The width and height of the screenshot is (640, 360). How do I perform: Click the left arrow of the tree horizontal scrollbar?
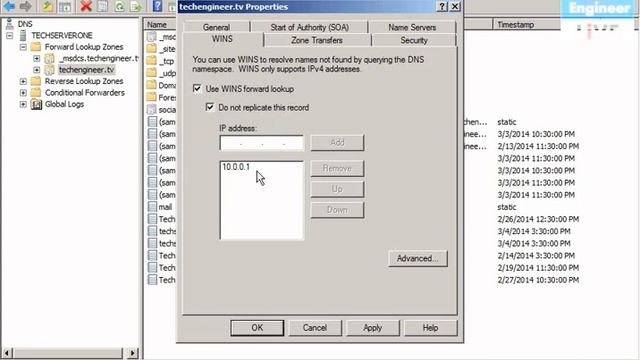(7, 353)
